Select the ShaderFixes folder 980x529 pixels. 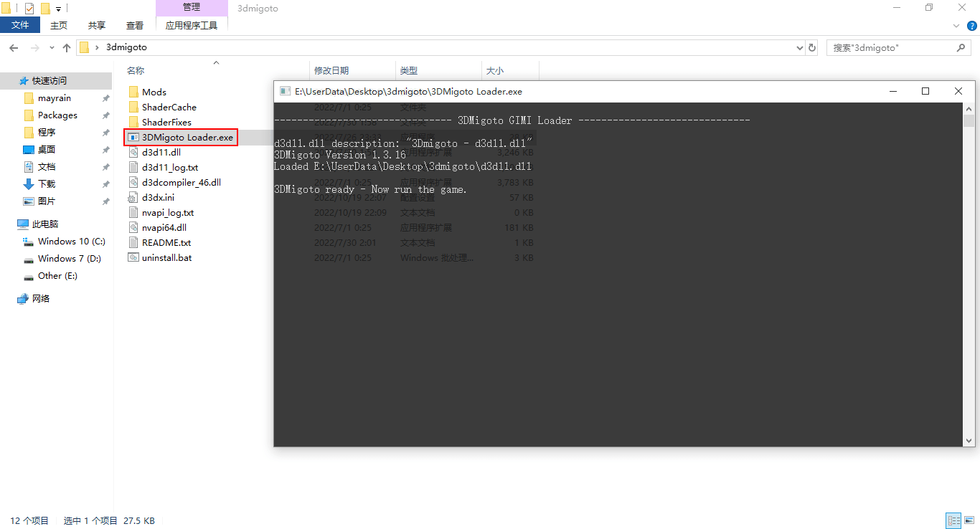coord(166,122)
